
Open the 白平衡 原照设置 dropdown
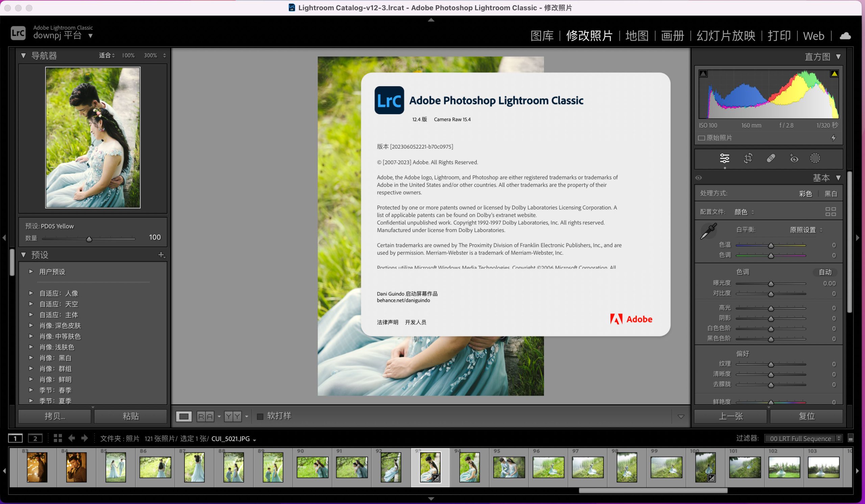pyautogui.click(x=806, y=230)
